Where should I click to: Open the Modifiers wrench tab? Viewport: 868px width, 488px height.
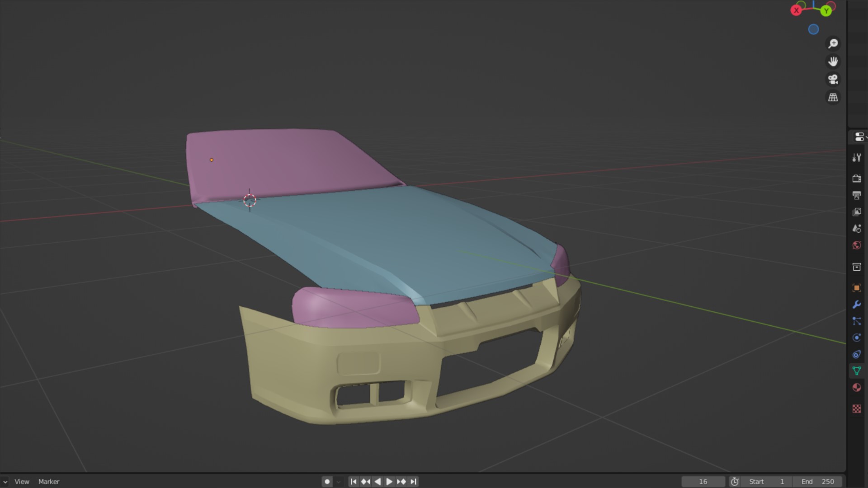[x=857, y=305]
